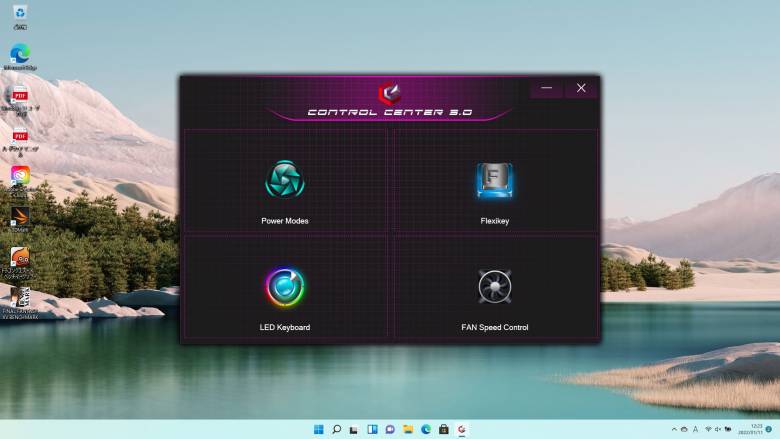This screenshot has width=780, height=439.
Task: Click the OneDrive cloud tray icon
Action: point(684,429)
